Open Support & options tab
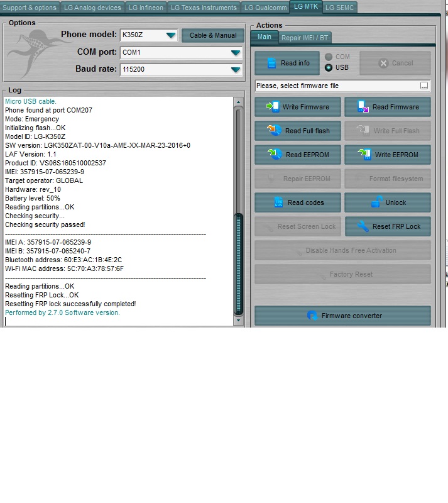The height and width of the screenshot is (503, 448). [30, 8]
